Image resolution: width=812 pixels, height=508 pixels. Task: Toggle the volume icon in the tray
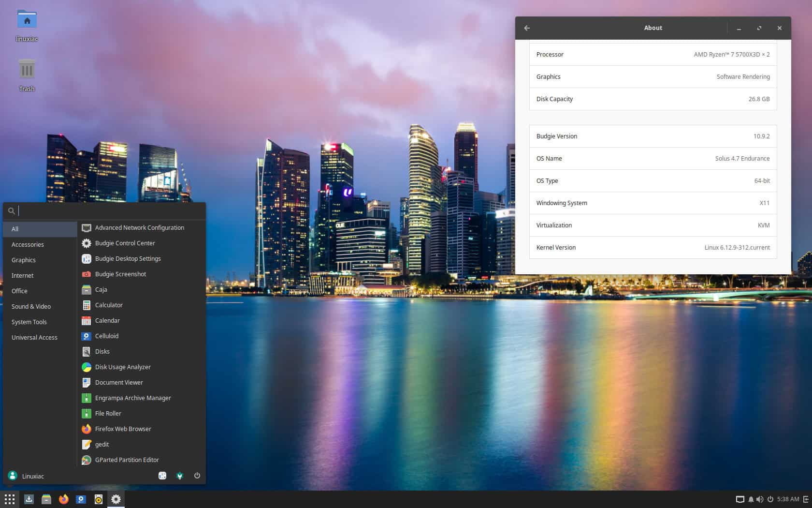pos(760,499)
